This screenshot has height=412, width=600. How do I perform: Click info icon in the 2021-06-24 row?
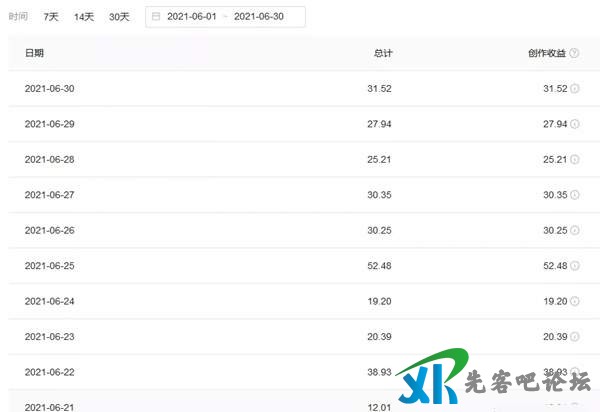[575, 301]
